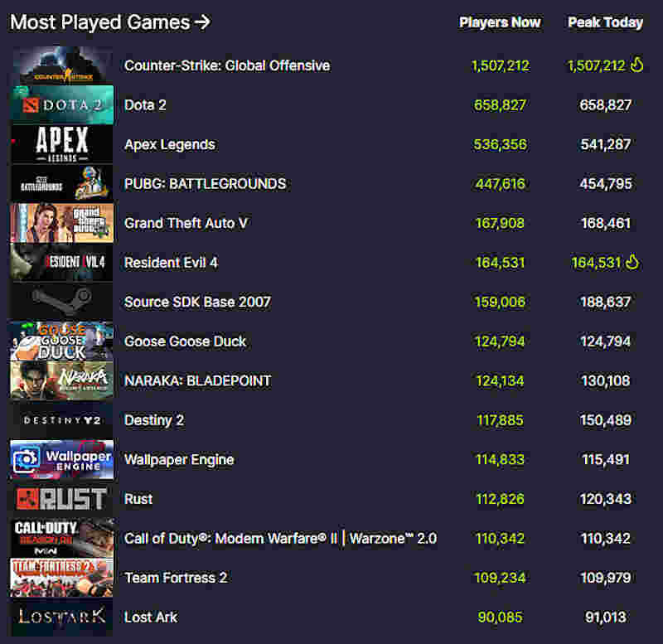
Task: Select the Source SDK Base 2007 Steam-logo thumbnail
Action: (62, 302)
